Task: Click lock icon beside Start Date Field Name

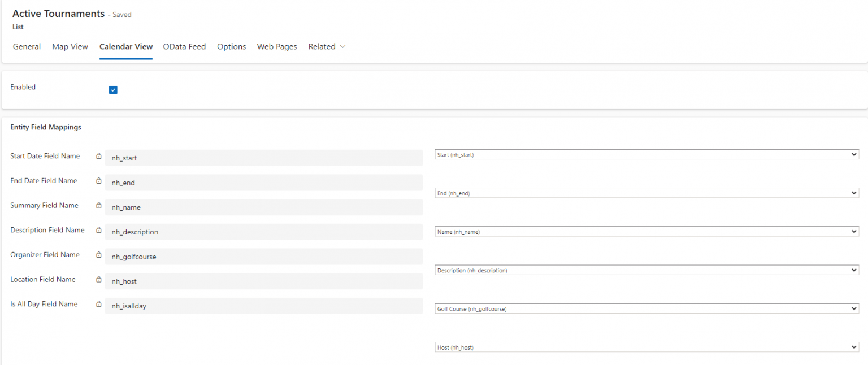Action: (98, 156)
